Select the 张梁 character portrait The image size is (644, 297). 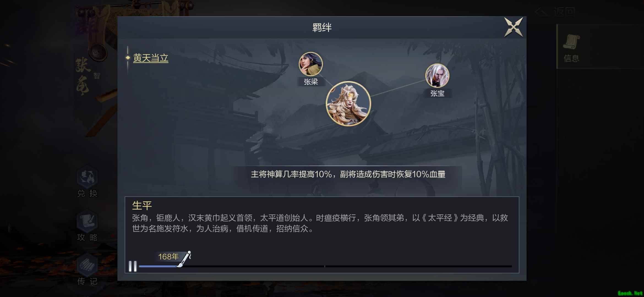[311, 64]
